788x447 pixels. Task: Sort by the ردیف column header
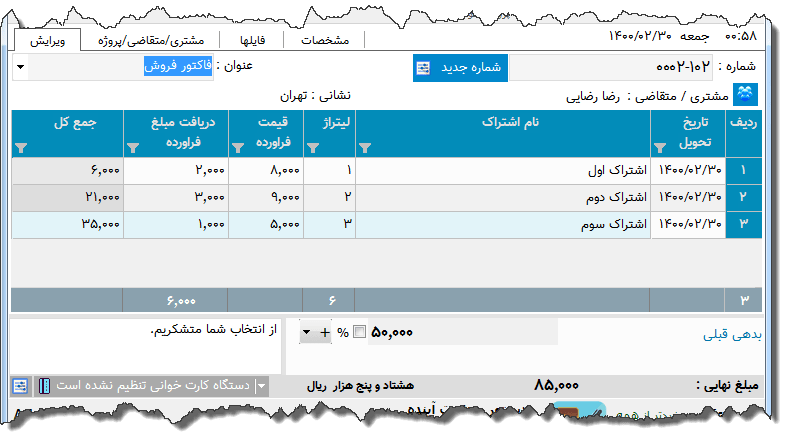(743, 133)
